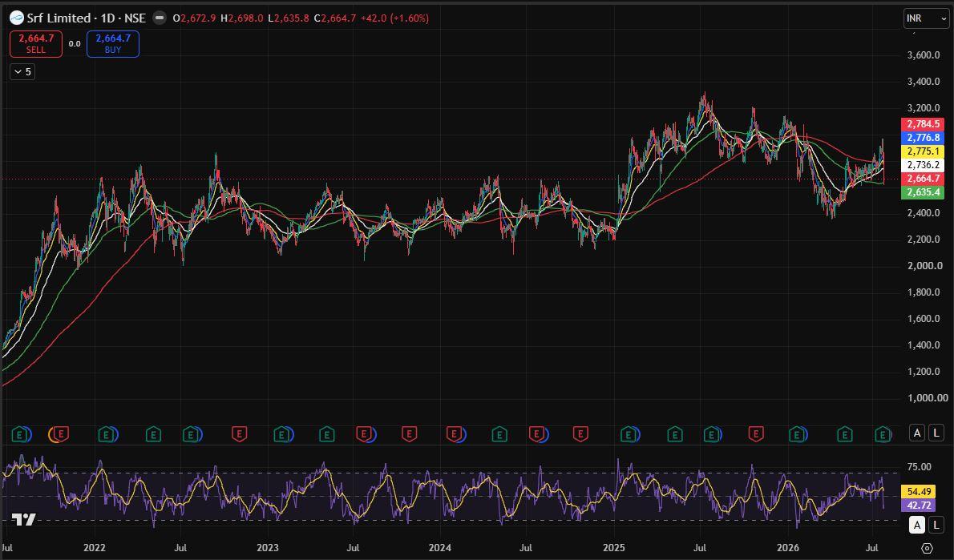The width and height of the screenshot is (954, 560).
Task: Open green earnings marker between 2024 and Jul 2024
Action: [x=499, y=434]
